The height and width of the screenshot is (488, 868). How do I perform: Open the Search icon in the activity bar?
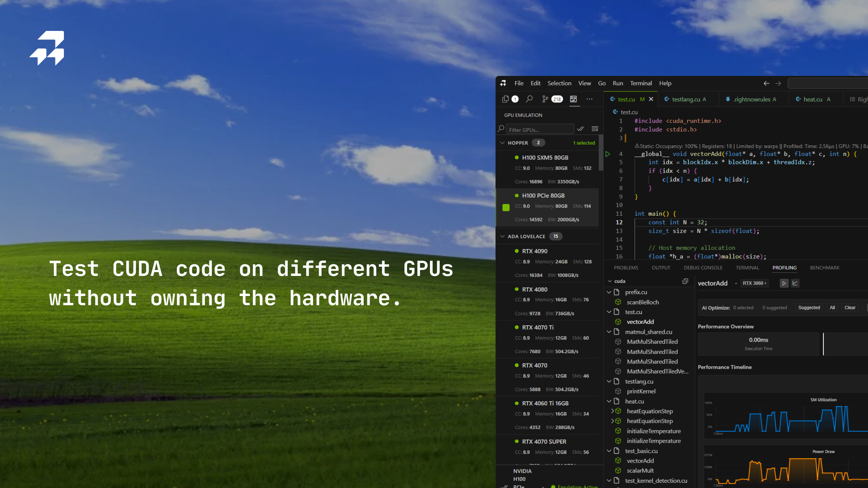[x=529, y=99]
